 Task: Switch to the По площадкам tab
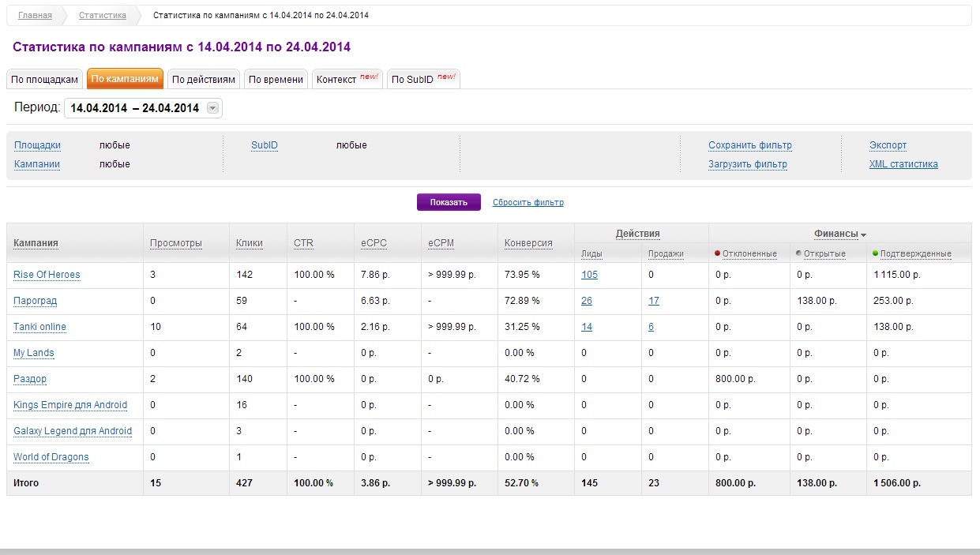pos(44,79)
